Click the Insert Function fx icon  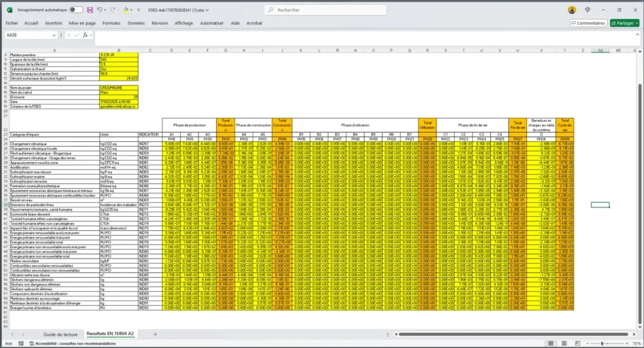[x=86, y=35]
